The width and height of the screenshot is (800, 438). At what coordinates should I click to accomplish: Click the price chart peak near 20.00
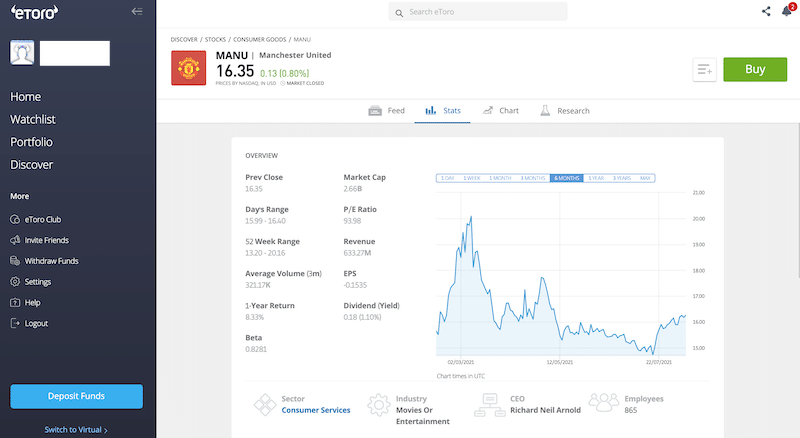(x=470, y=217)
